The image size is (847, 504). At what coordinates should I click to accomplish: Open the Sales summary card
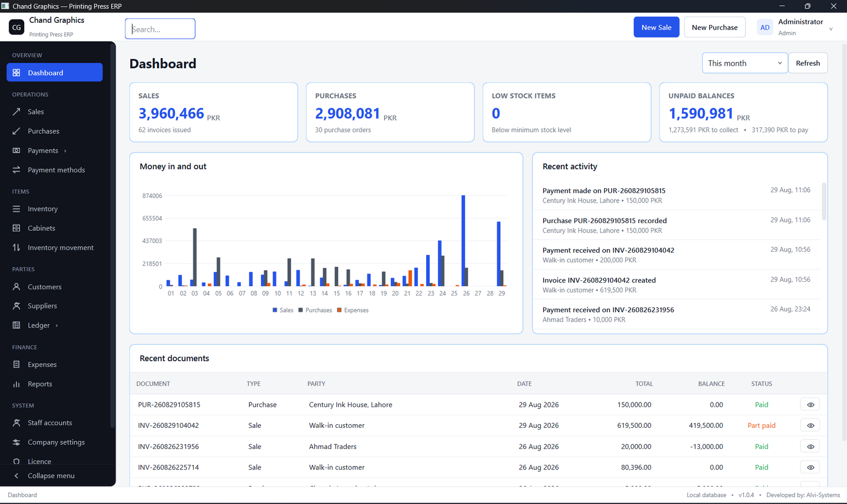point(214,112)
